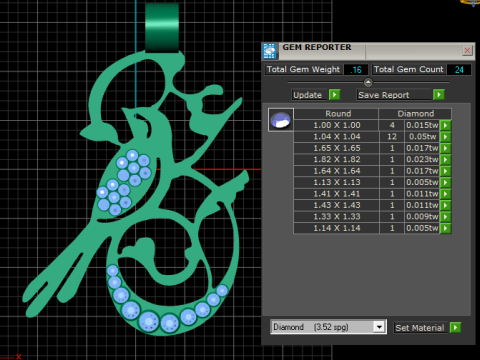Click green arrow for the 1.41 X 1.41 row

click(x=446, y=194)
